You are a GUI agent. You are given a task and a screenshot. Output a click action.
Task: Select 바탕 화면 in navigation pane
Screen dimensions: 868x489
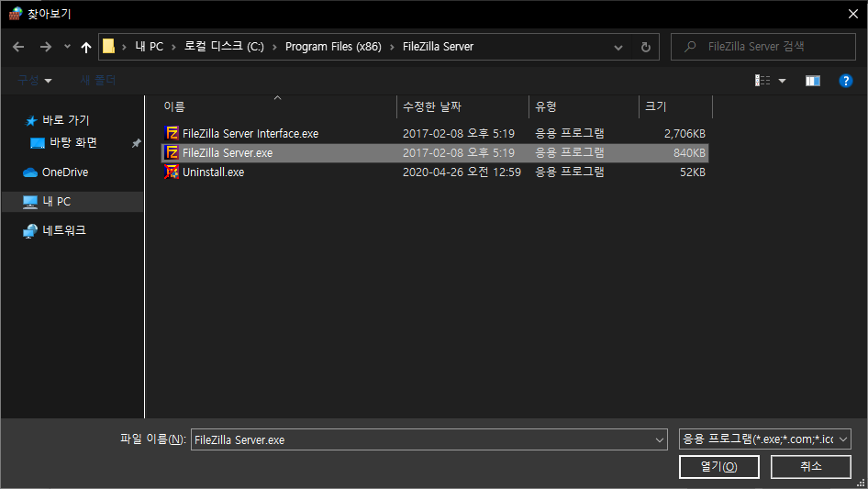(x=73, y=143)
